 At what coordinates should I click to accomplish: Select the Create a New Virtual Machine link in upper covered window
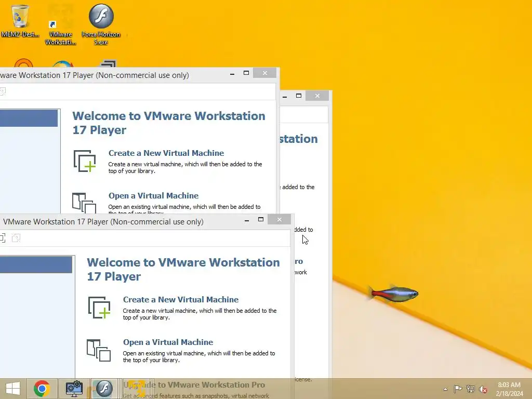click(x=166, y=153)
